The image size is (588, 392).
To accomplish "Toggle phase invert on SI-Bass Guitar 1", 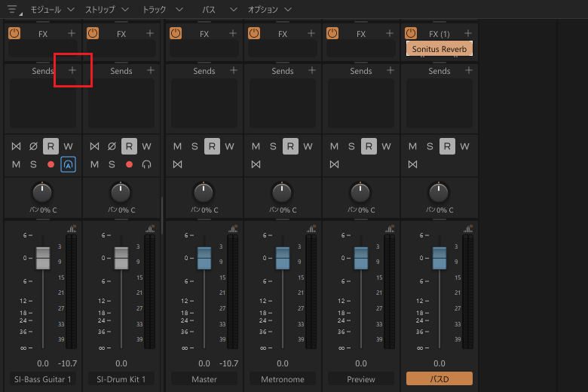I will [x=33, y=146].
